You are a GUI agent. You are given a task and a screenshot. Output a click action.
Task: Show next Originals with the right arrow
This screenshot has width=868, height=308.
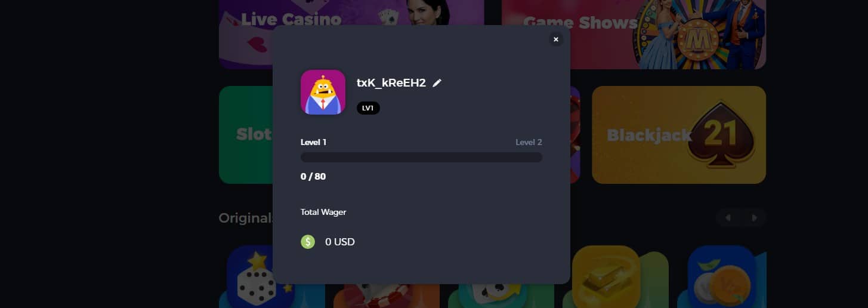(x=754, y=218)
